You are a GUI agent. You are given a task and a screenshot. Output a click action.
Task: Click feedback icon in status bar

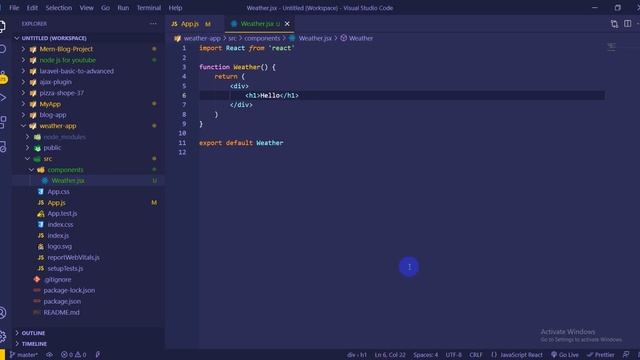[626, 355]
